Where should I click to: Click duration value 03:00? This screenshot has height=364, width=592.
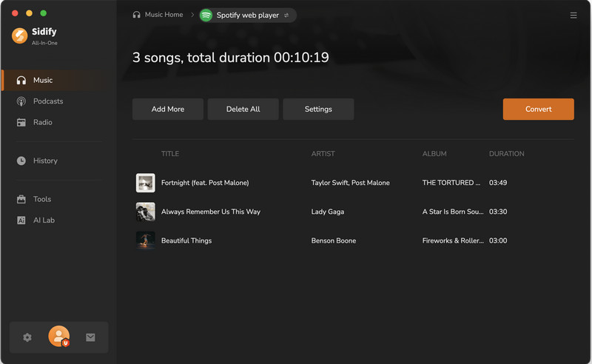click(498, 240)
